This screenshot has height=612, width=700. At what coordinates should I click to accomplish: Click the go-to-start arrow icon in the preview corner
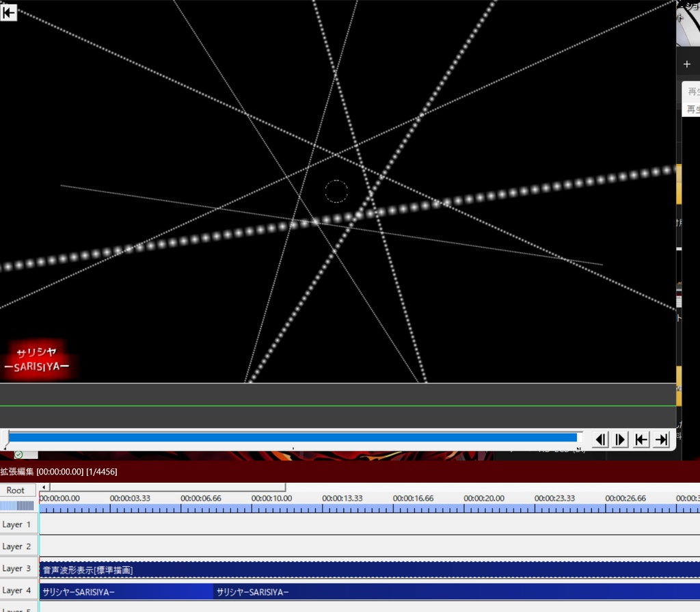[8, 12]
